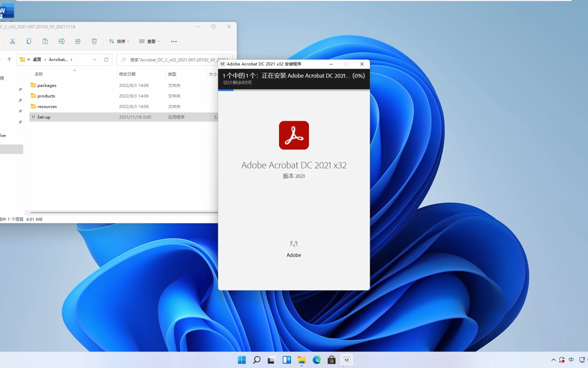Viewport: 588px width, 368px height.
Task: Expand the double-chevron path overflow in address bar
Action: pyautogui.click(x=29, y=59)
